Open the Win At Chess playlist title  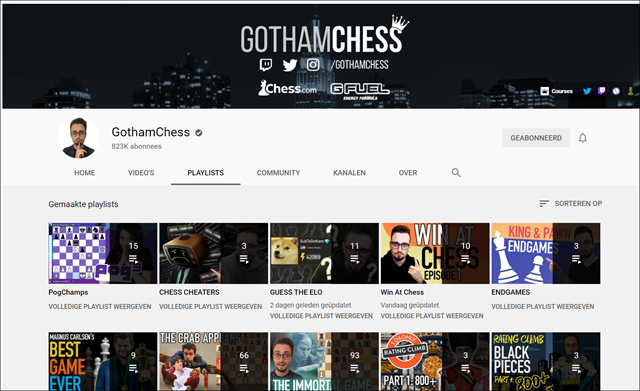pyautogui.click(x=402, y=292)
